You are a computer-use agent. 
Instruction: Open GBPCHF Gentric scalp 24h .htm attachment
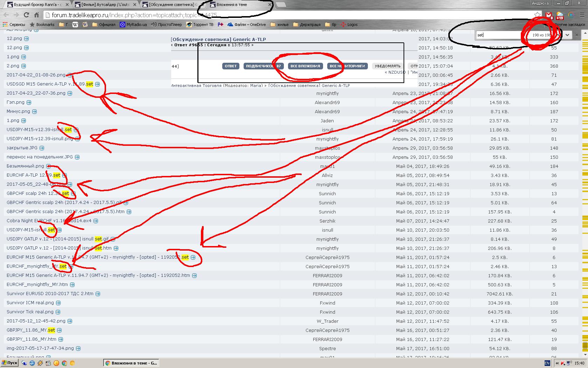point(65,212)
